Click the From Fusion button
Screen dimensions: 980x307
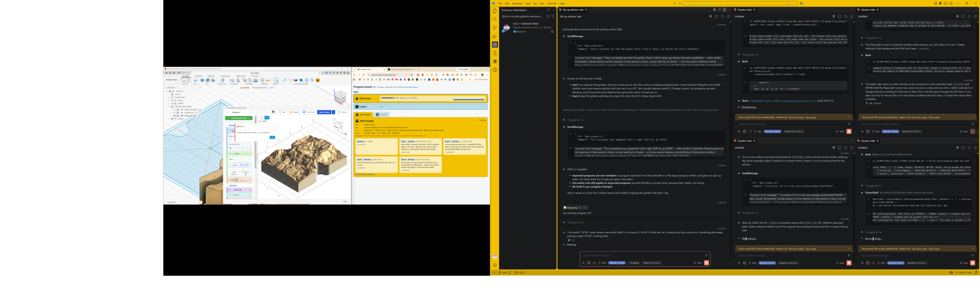309,112
